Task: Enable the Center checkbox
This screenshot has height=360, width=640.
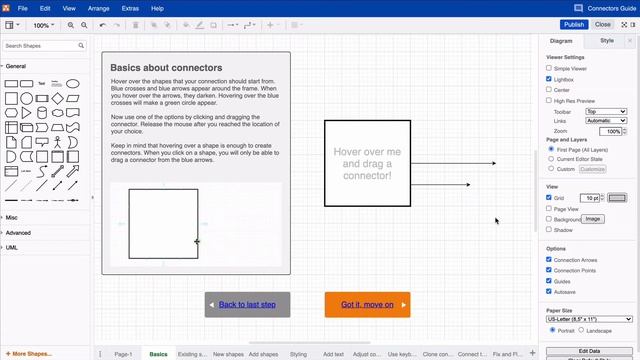Action: click(x=549, y=89)
